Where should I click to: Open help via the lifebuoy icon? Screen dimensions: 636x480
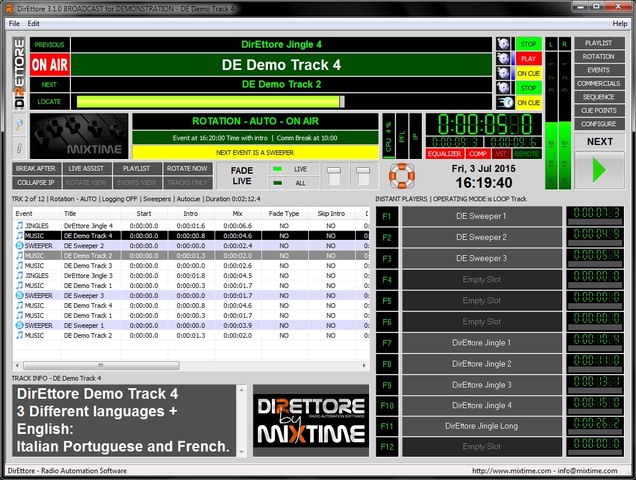tap(402, 176)
